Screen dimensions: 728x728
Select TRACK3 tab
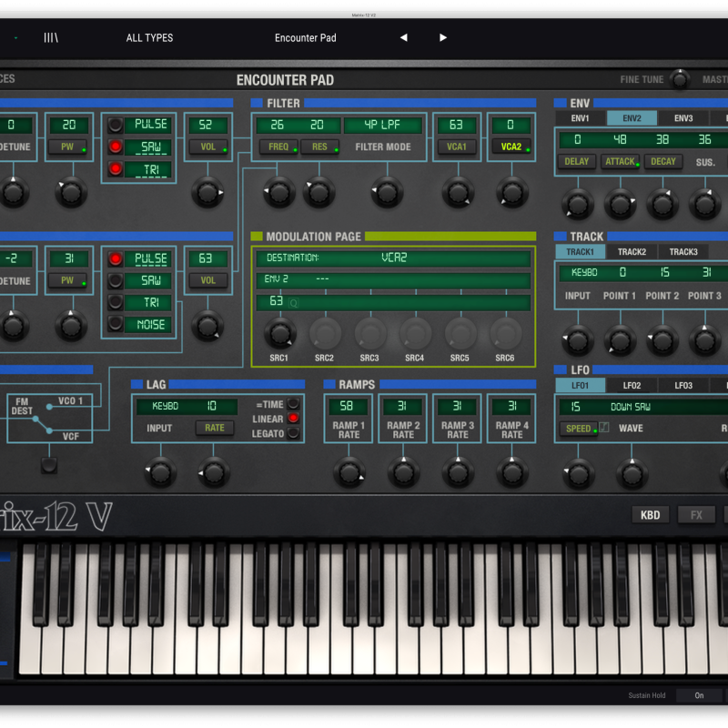coord(683,252)
